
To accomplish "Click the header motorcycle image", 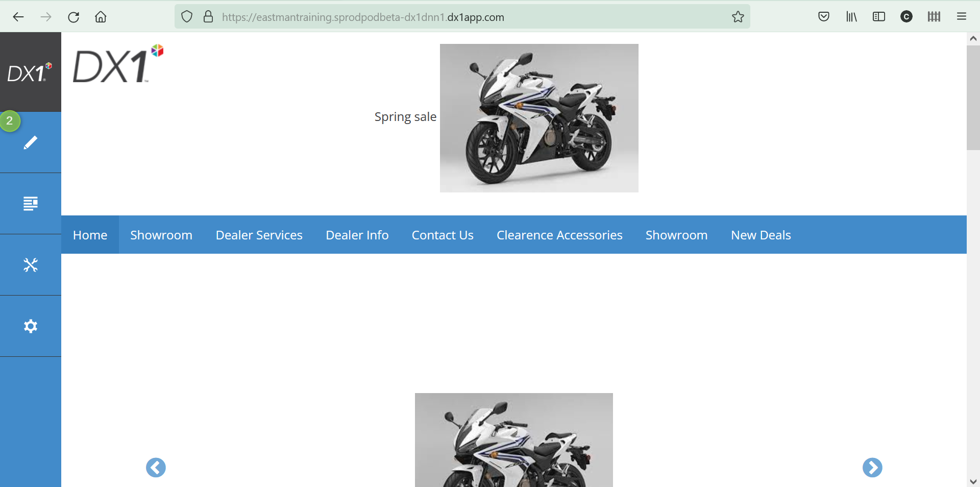I will (539, 118).
